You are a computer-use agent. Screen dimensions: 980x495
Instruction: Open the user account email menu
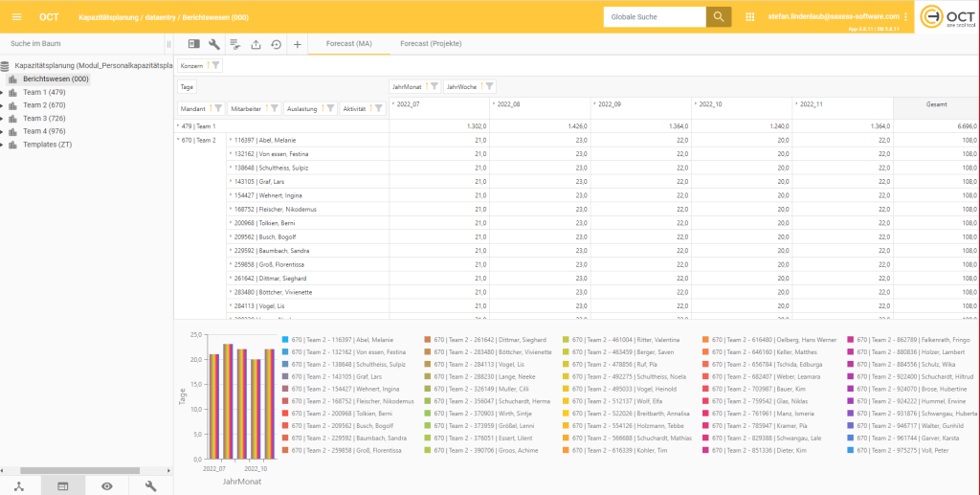(x=833, y=17)
